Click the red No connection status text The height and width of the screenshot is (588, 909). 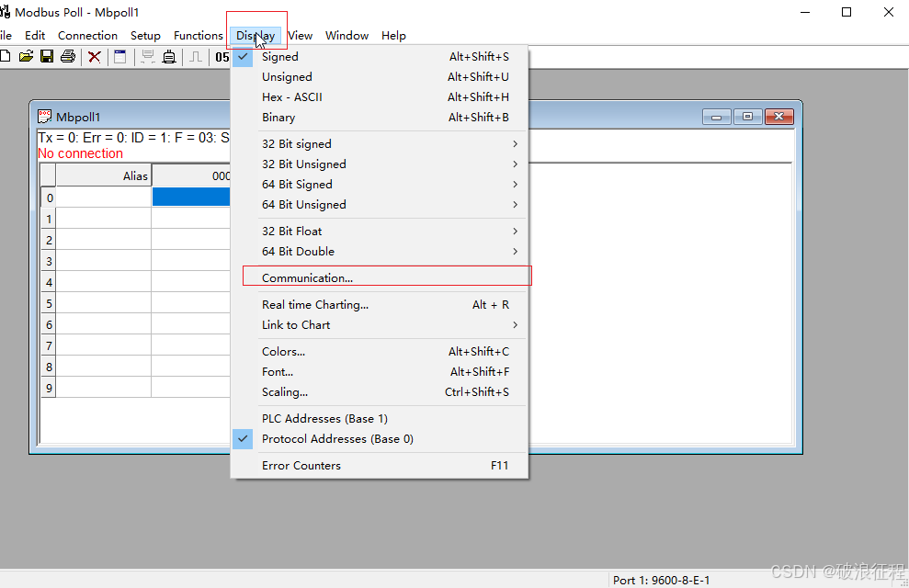point(81,153)
